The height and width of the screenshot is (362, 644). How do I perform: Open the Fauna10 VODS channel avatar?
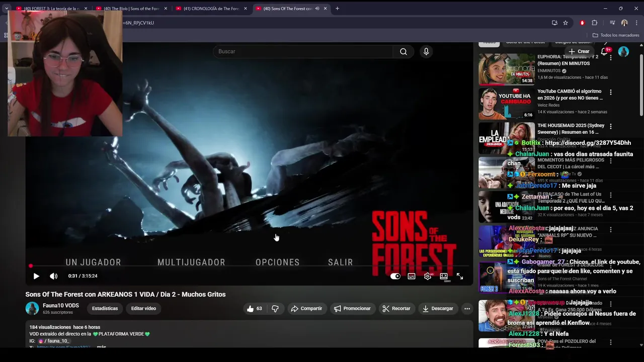[32, 309]
